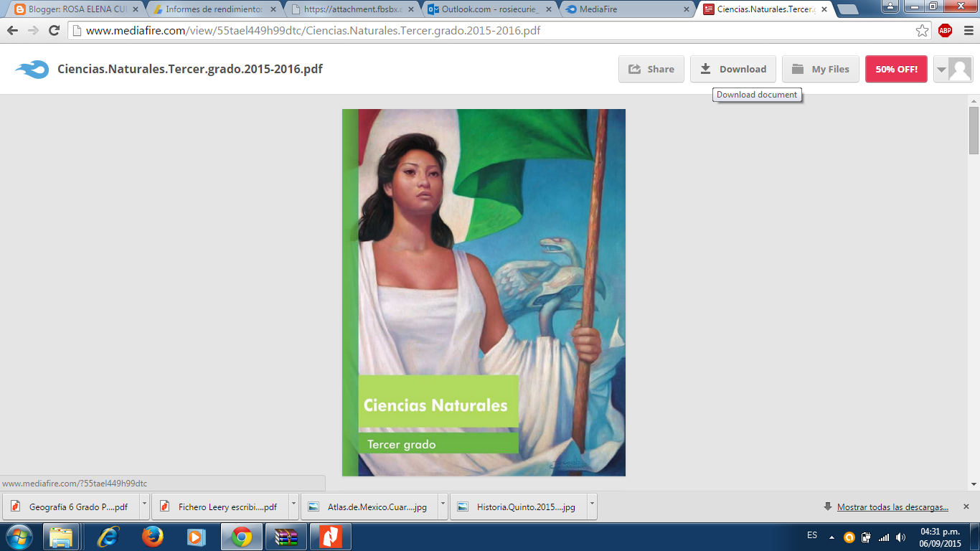Open the Windows Start menu
Screen dimensions: 980x551
tap(19, 537)
